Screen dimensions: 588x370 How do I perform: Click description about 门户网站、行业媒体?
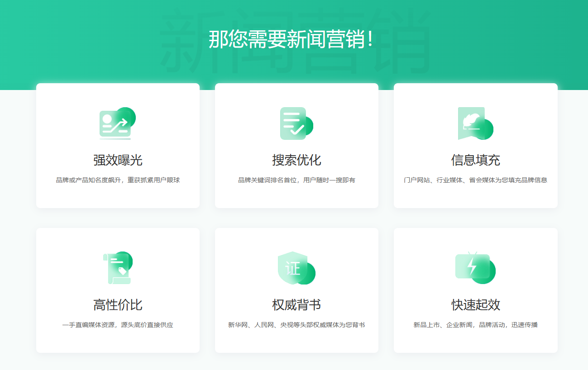click(475, 180)
